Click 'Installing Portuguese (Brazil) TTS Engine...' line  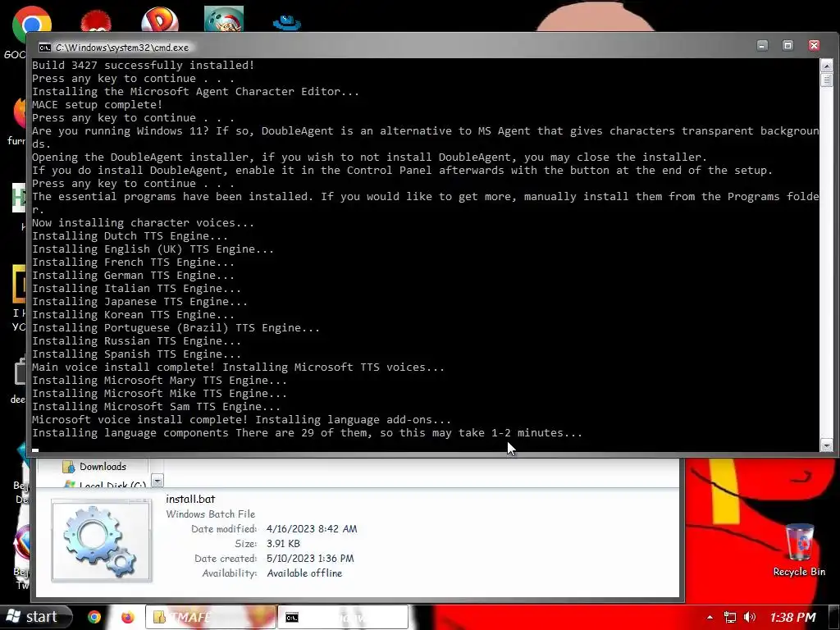(176, 328)
